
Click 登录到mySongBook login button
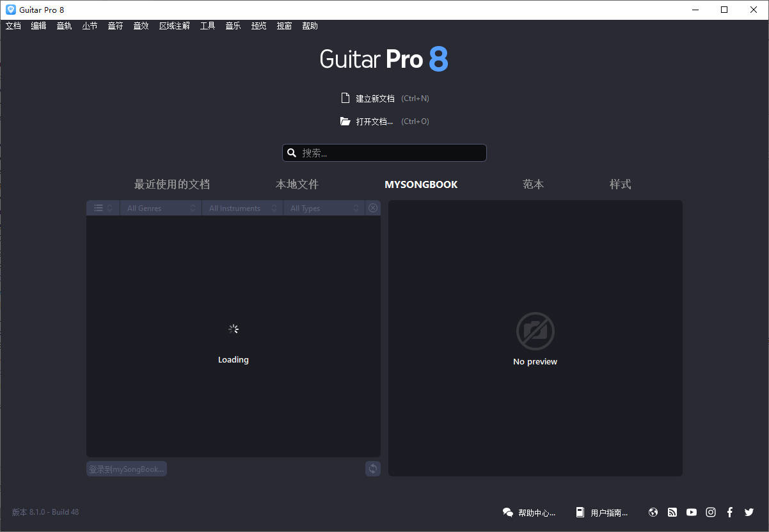point(127,469)
